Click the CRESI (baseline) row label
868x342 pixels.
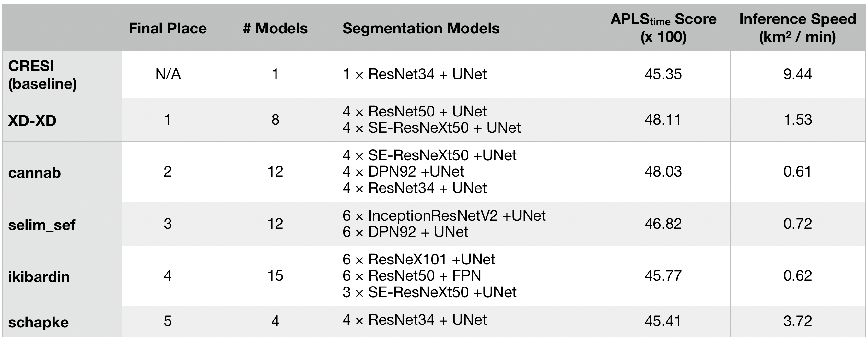42,75
